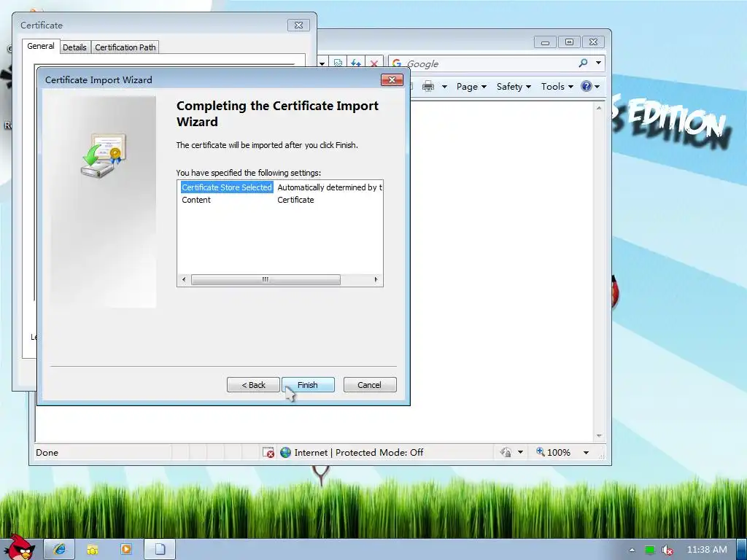The image size is (747, 560).
Task: Go back with the < Back button
Action: 253,385
